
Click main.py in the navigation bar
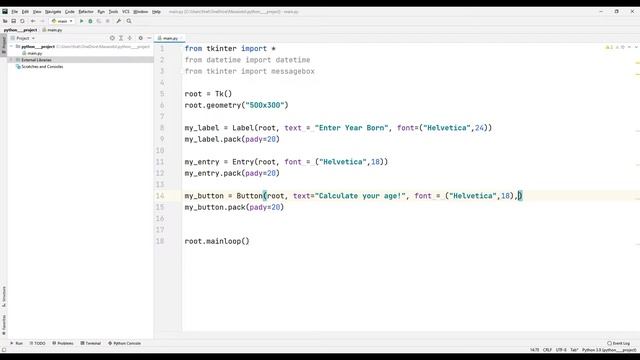(53, 30)
